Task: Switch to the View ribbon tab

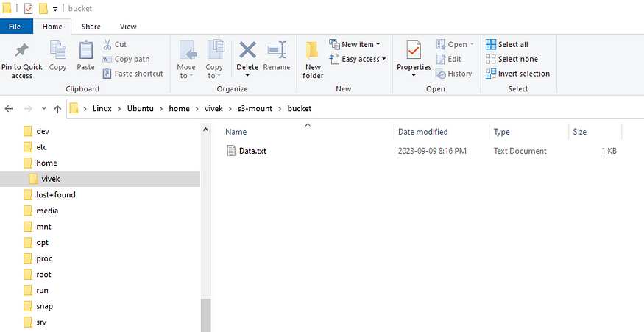Action: [x=128, y=27]
